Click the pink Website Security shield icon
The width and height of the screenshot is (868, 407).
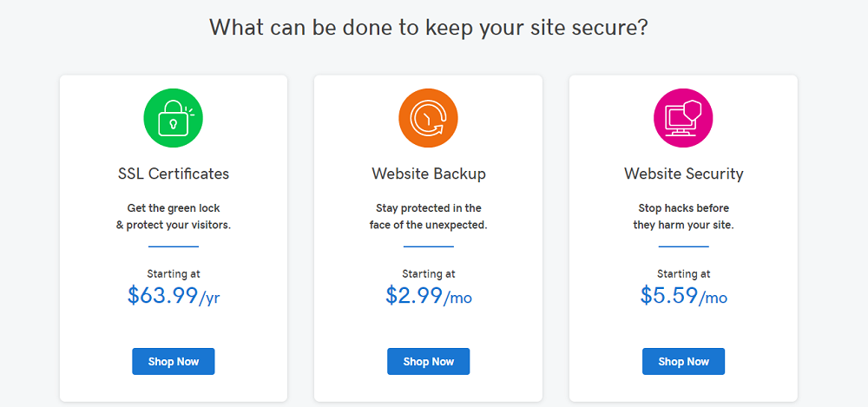tap(683, 118)
